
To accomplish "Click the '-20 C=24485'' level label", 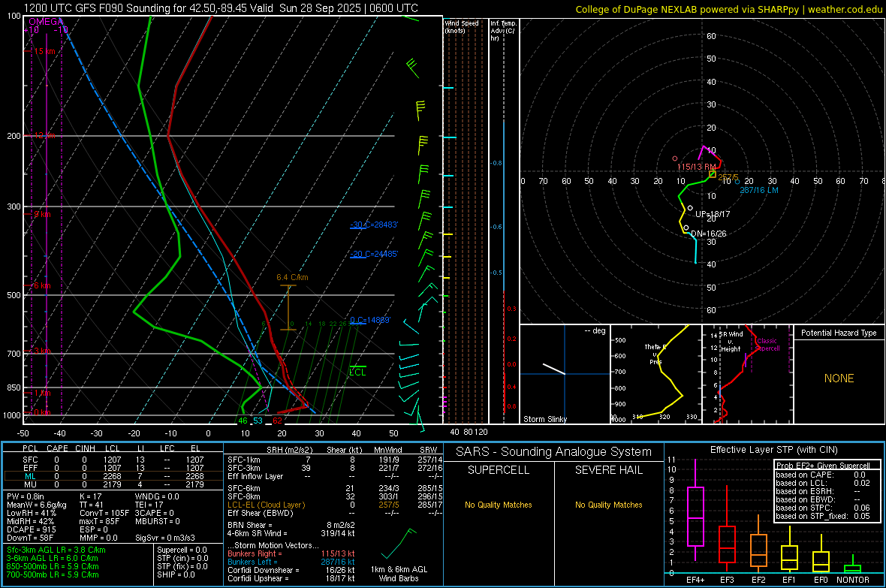I will 374,254.
